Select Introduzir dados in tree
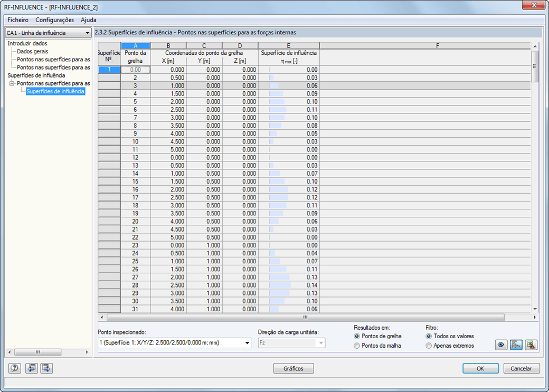Image resolution: width=549 pixels, height=392 pixels. coord(27,43)
